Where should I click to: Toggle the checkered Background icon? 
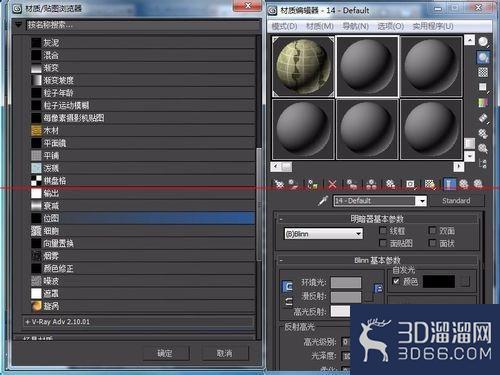tap(483, 72)
